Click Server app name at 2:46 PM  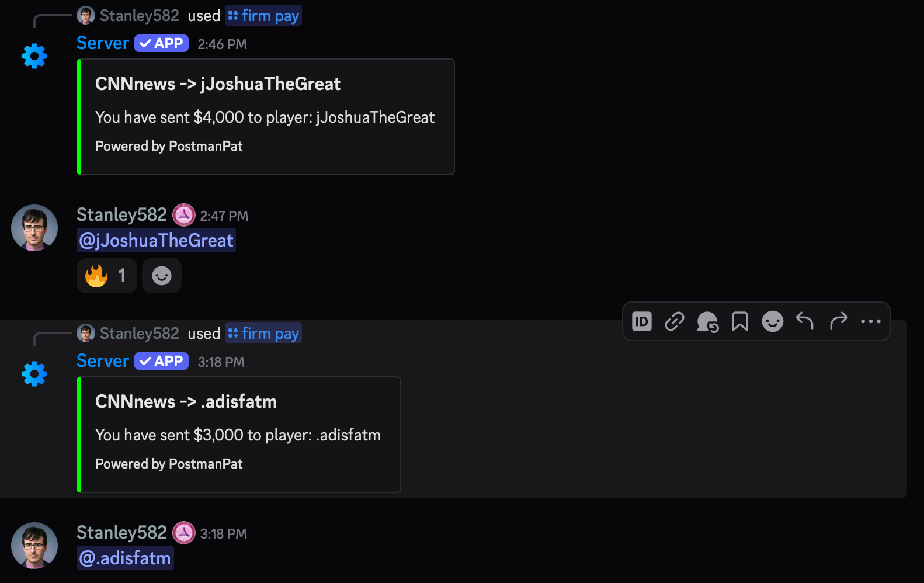103,43
